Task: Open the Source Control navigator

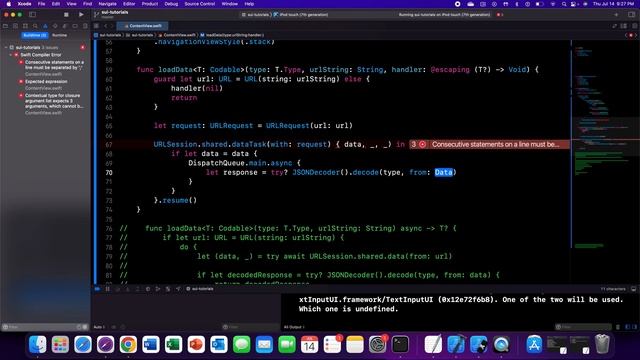Action: coord(15,26)
